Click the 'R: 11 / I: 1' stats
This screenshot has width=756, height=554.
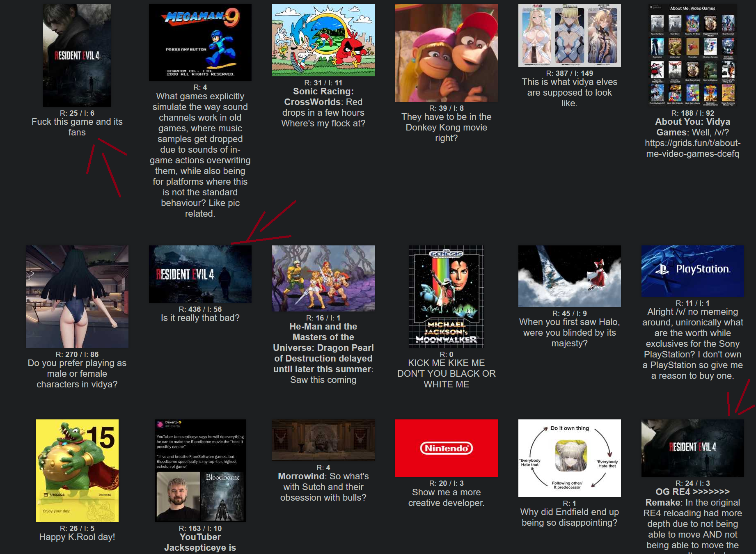pos(693,303)
